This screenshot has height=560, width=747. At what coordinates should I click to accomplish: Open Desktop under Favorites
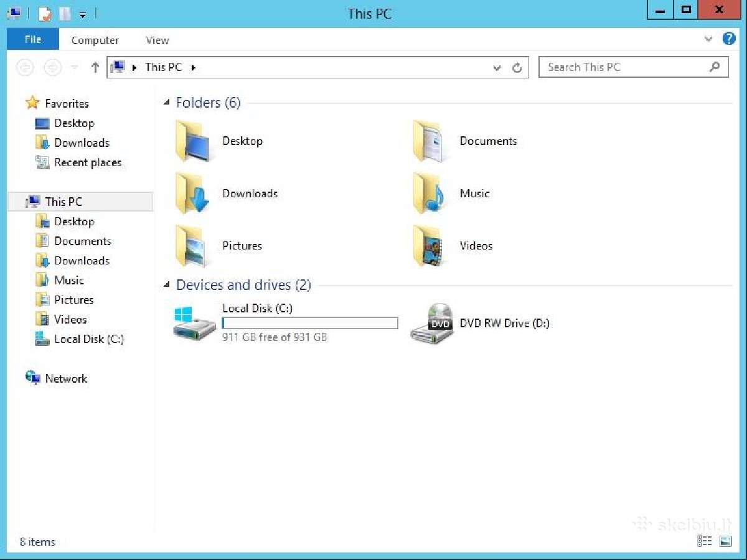65,123
